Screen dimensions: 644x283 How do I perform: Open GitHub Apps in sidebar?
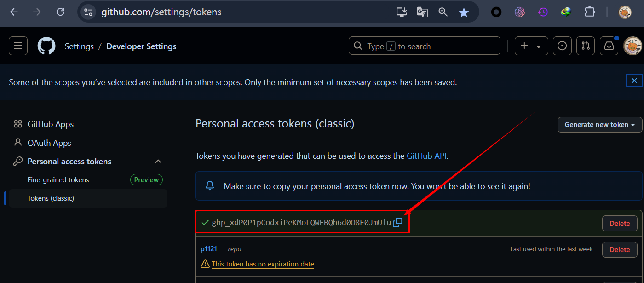coord(51,124)
